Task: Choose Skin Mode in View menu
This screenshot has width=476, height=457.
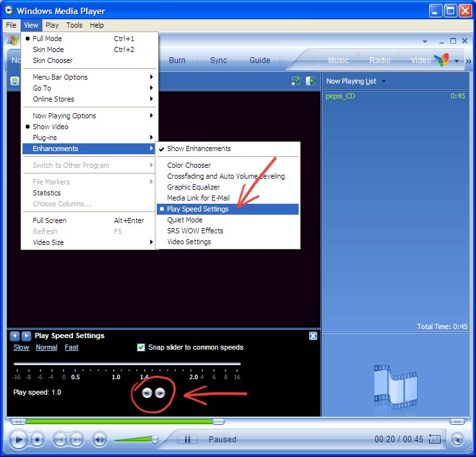Action: pos(89,49)
